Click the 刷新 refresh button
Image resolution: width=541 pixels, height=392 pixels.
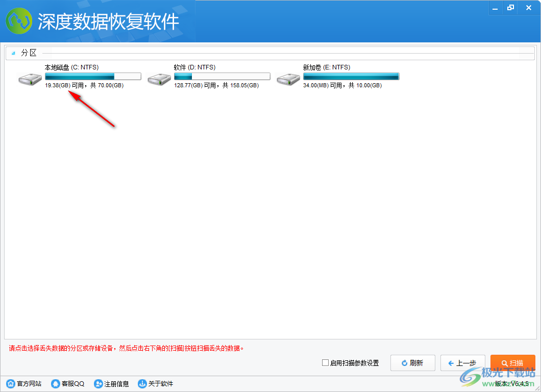413,363
